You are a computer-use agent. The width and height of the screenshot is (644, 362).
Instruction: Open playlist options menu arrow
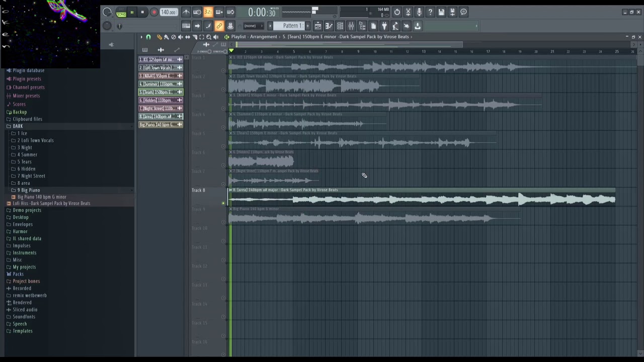[x=141, y=37]
